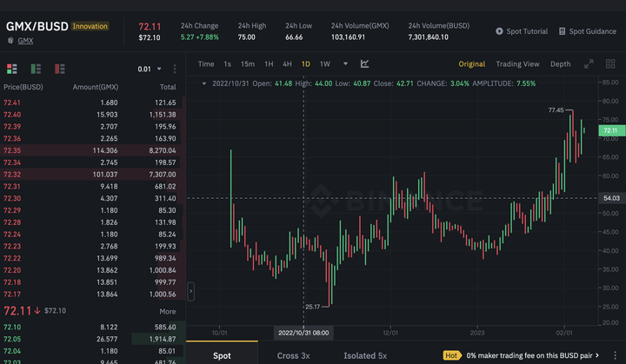The width and height of the screenshot is (626, 364).
Task: Expand the side panel arrow handle
Action: pyautogui.click(x=190, y=291)
